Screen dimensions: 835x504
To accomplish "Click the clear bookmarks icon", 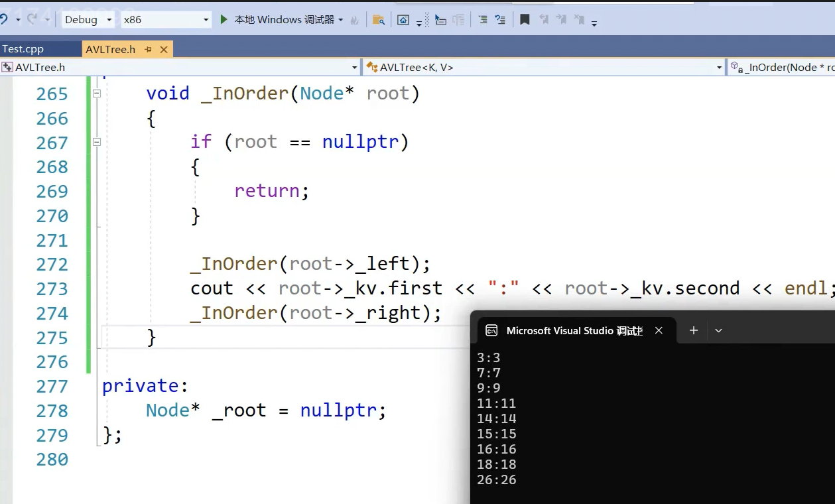I will pyautogui.click(x=579, y=20).
